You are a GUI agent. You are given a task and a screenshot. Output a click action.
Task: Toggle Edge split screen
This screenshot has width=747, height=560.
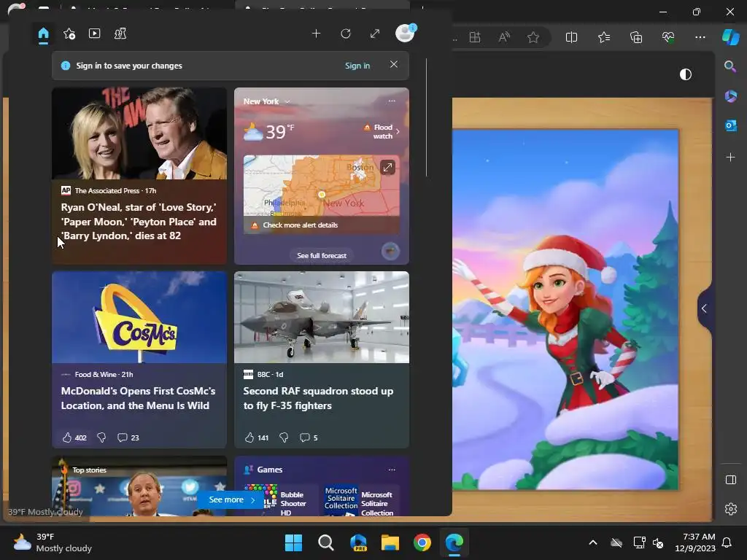[571, 37]
